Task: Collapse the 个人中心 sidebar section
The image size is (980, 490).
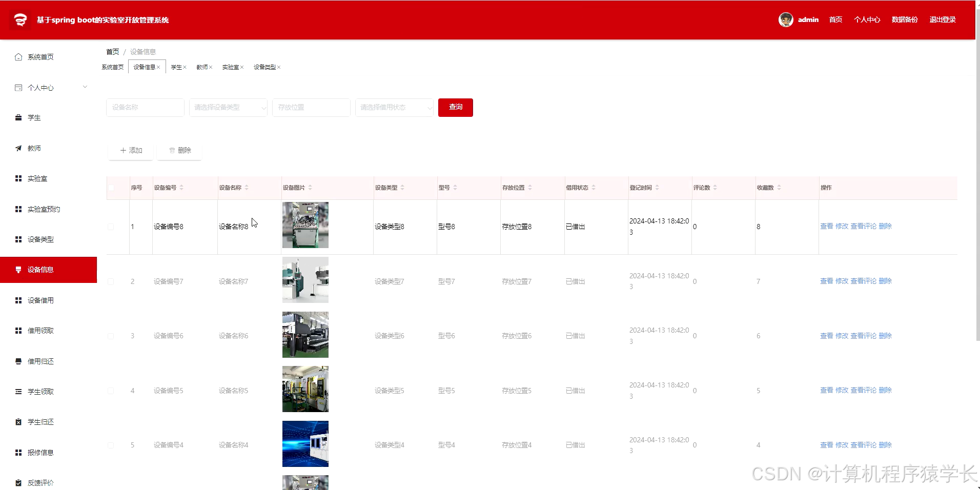Action: pyautogui.click(x=85, y=87)
